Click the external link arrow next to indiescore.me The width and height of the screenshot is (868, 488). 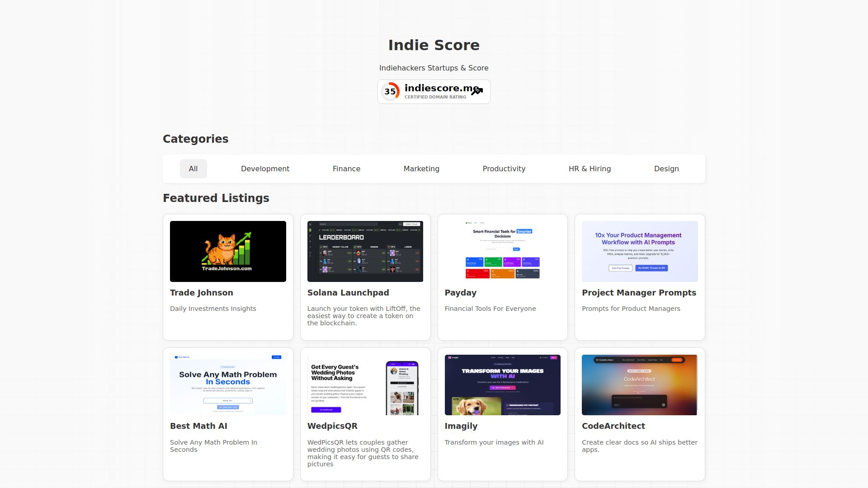477,91
